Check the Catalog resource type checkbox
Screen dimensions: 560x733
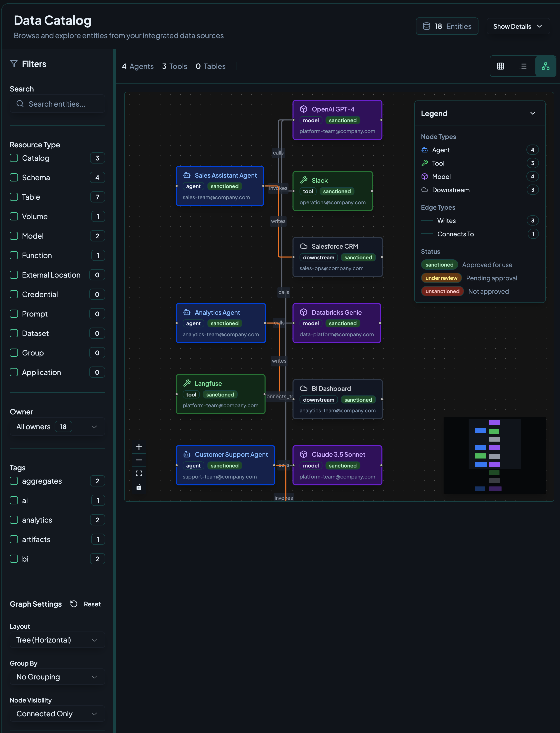(14, 158)
